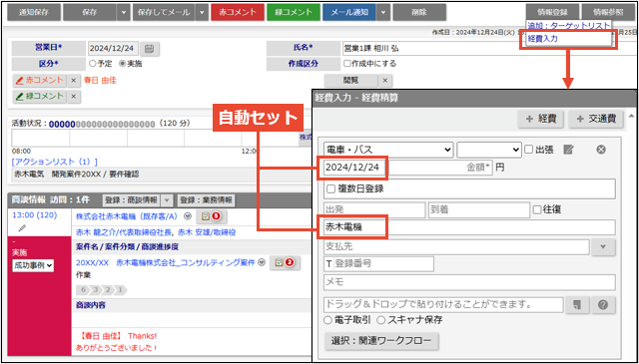639x364 pixels.
Task: Click the edit note icon beside 出張
Action: tap(568, 150)
